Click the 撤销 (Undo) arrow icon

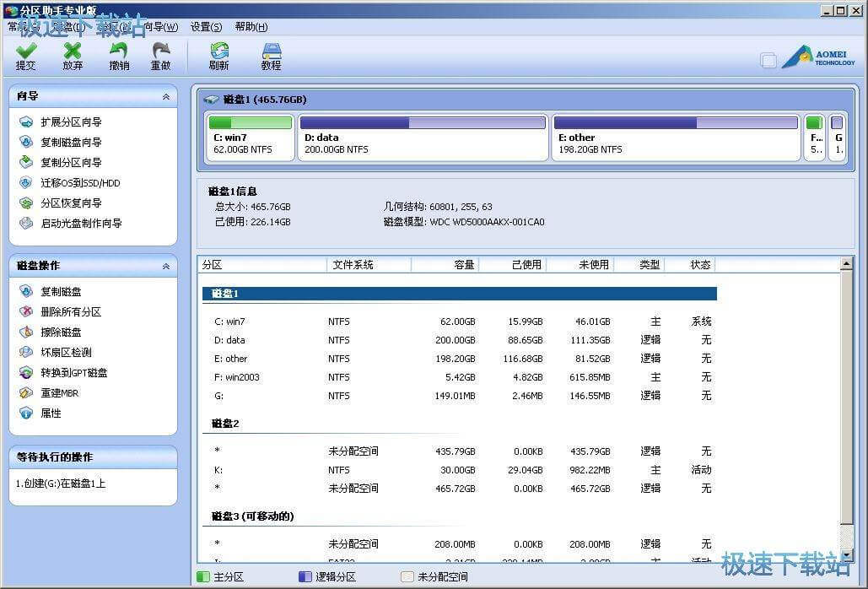click(118, 51)
